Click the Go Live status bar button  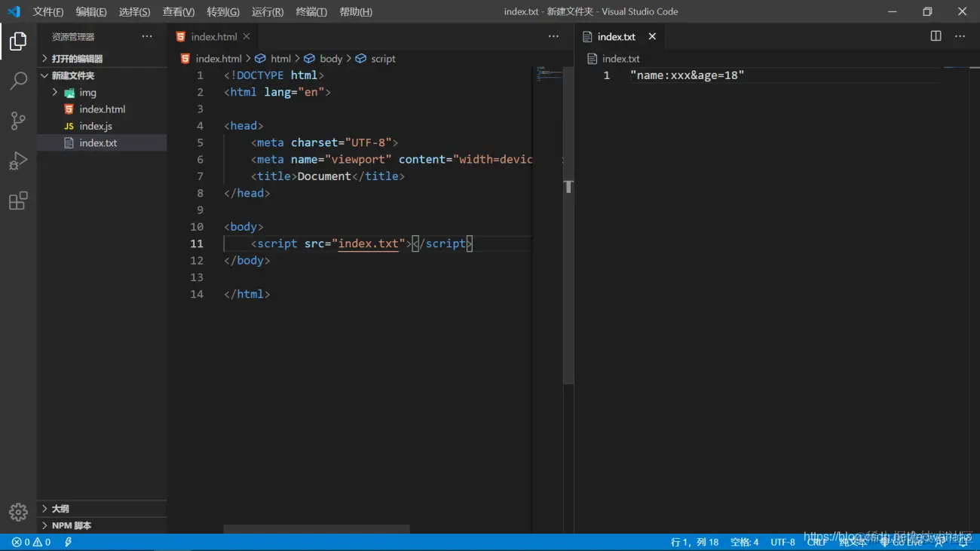(x=902, y=542)
